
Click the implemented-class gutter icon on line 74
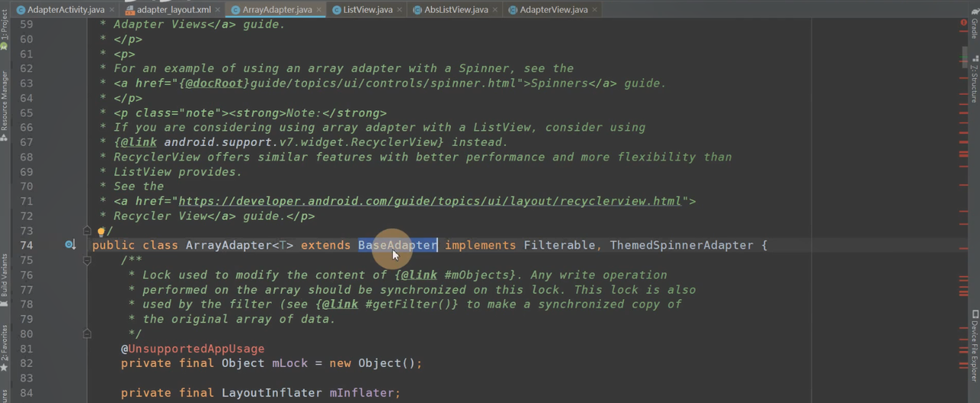click(70, 245)
